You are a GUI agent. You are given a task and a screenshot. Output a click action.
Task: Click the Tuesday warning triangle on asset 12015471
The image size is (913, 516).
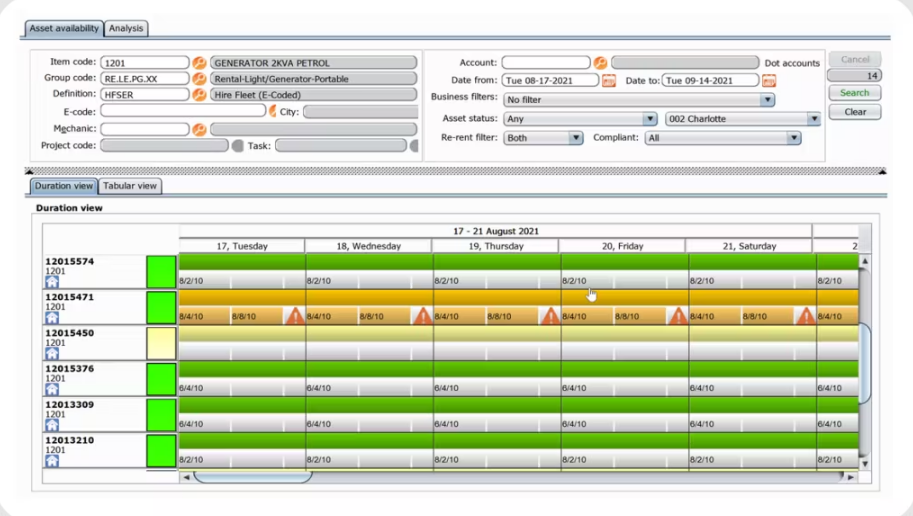(294, 316)
